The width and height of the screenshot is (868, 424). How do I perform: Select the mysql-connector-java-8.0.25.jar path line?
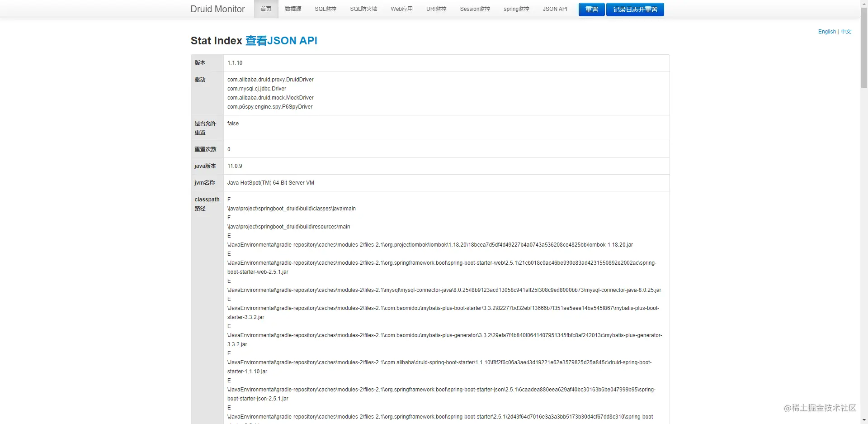click(444, 290)
